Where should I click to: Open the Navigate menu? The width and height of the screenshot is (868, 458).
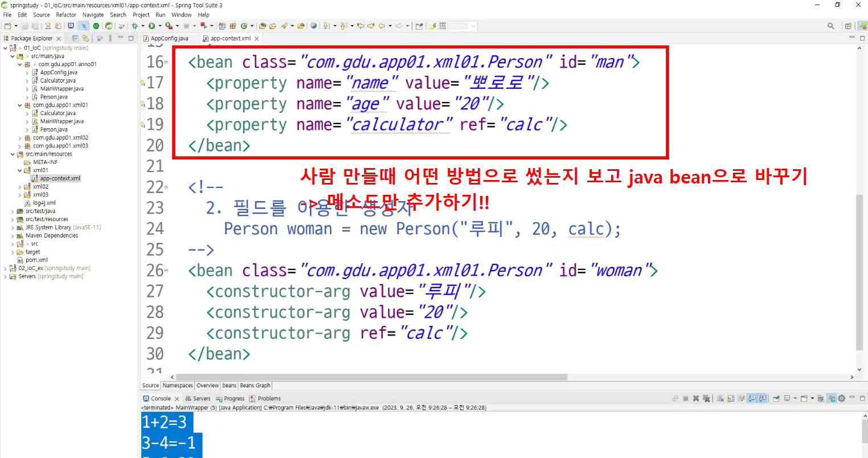[x=93, y=15]
